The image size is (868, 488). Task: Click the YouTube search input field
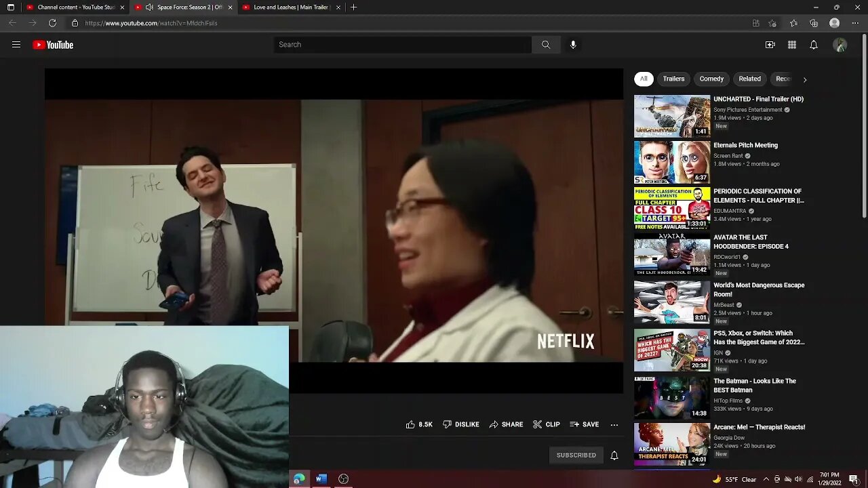click(x=403, y=45)
